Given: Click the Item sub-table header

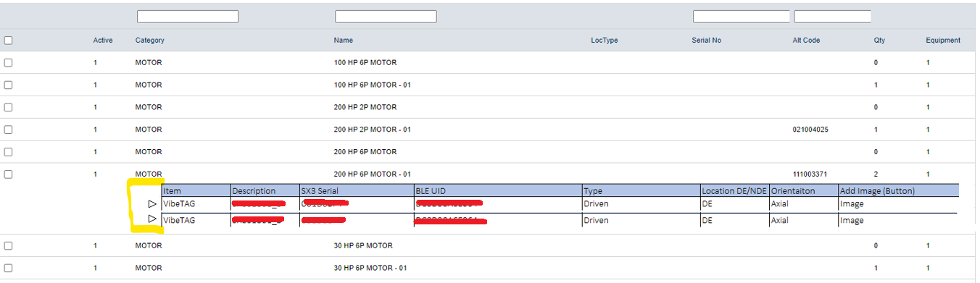Looking at the screenshot, I should 173,191.
